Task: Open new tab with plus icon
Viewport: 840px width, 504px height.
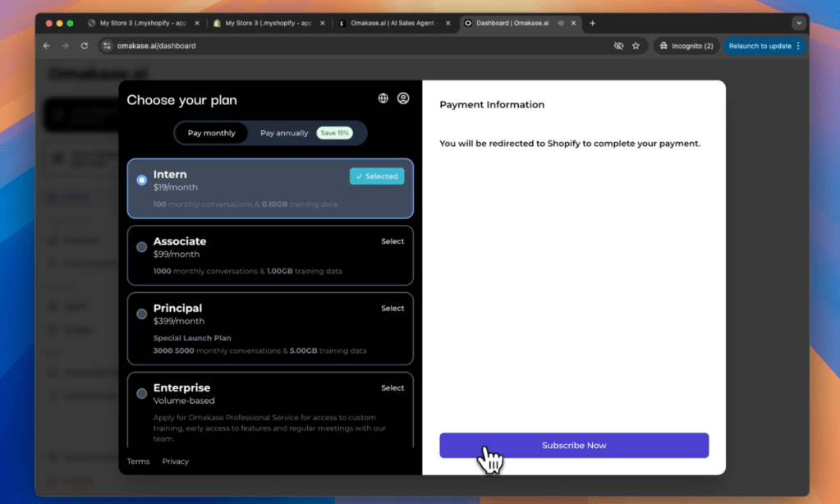Action: (x=593, y=23)
